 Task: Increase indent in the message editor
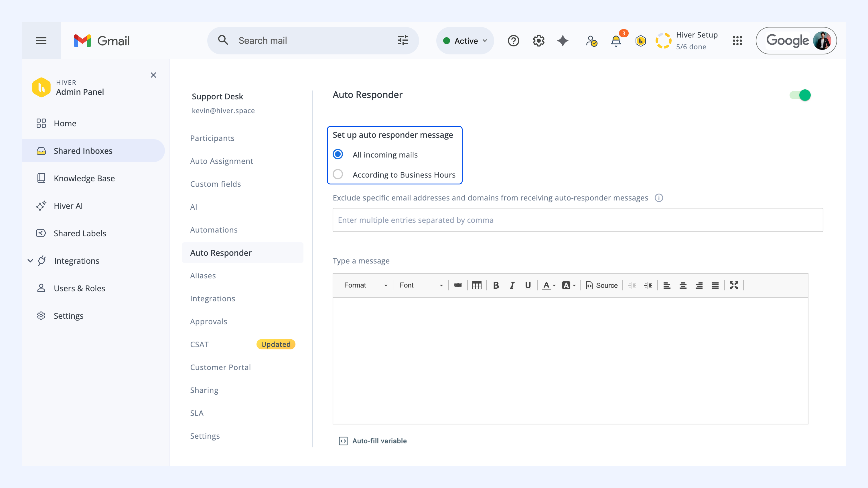(x=648, y=285)
